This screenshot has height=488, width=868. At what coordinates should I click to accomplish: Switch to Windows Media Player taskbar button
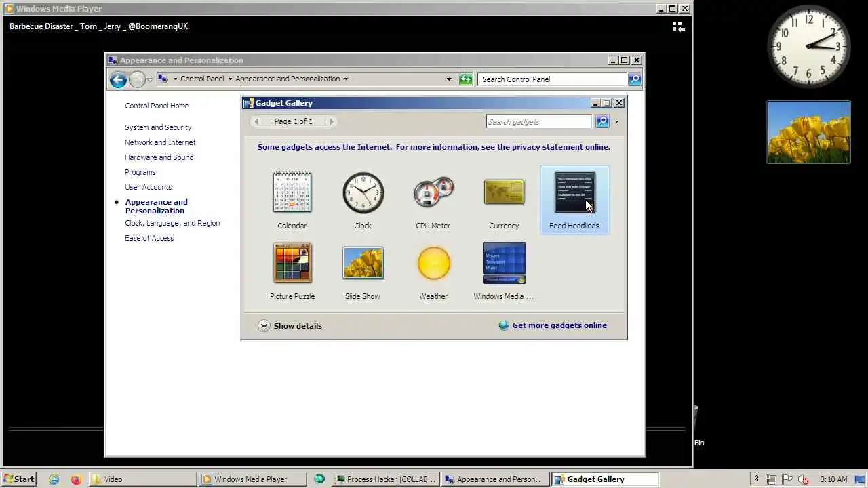252,479
